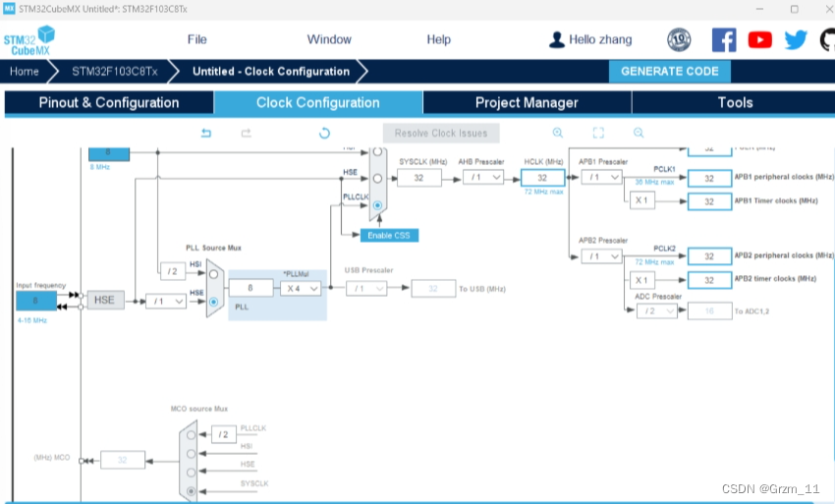Screen dimensions: 835x504
Task: Click the APB2 peripheral clocks value field
Action: 709,256
